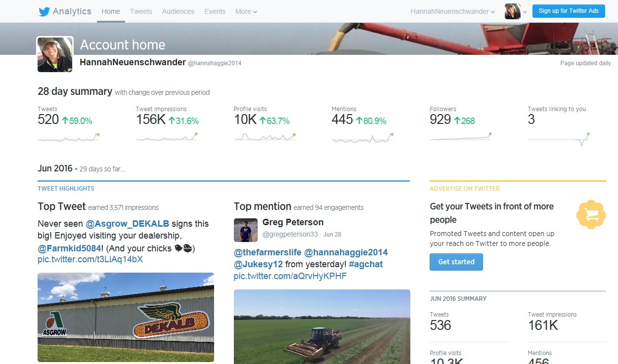Click the Page updated daily text
Image resolution: width=618 pixels, height=364 pixels.
click(x=585, y=63)
